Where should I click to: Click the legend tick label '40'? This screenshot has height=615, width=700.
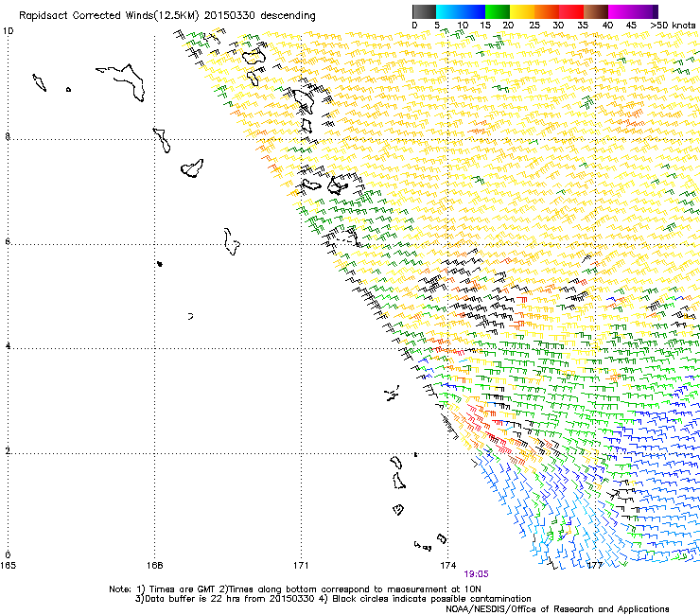point(607,26)
